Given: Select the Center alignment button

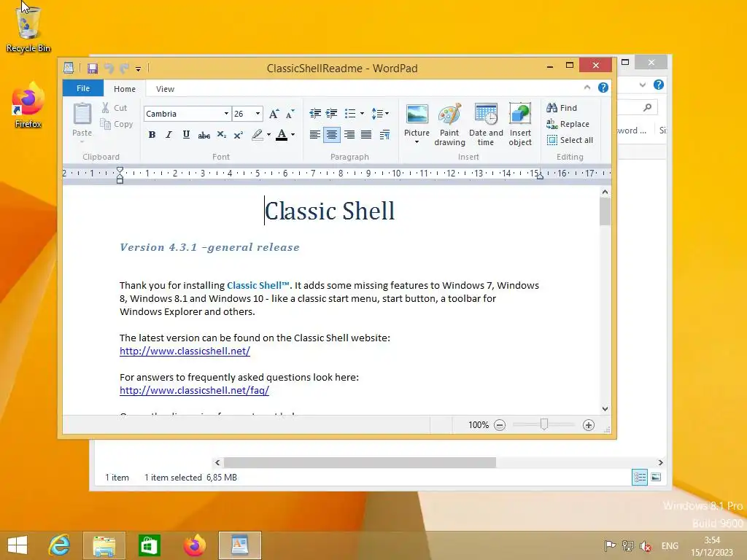Looking at the screenshot, I should (332, 135).
